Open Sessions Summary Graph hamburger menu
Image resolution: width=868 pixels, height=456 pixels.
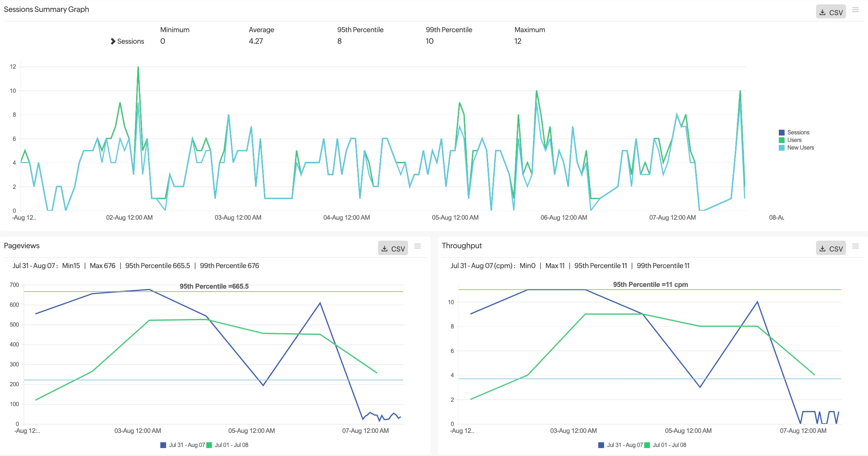click(855, 10)
